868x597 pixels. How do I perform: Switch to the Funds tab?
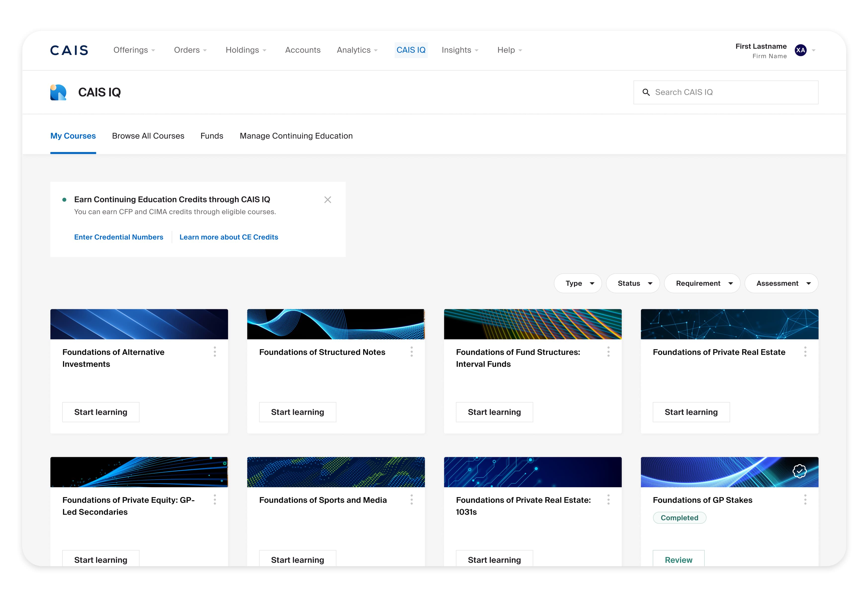pyautogui.click(x=212, y=136)
